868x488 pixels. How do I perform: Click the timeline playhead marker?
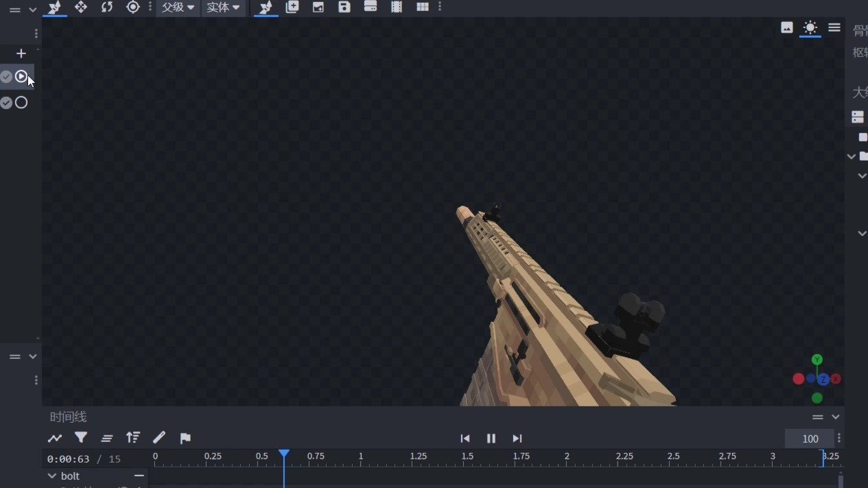click(x=284, y=454)
